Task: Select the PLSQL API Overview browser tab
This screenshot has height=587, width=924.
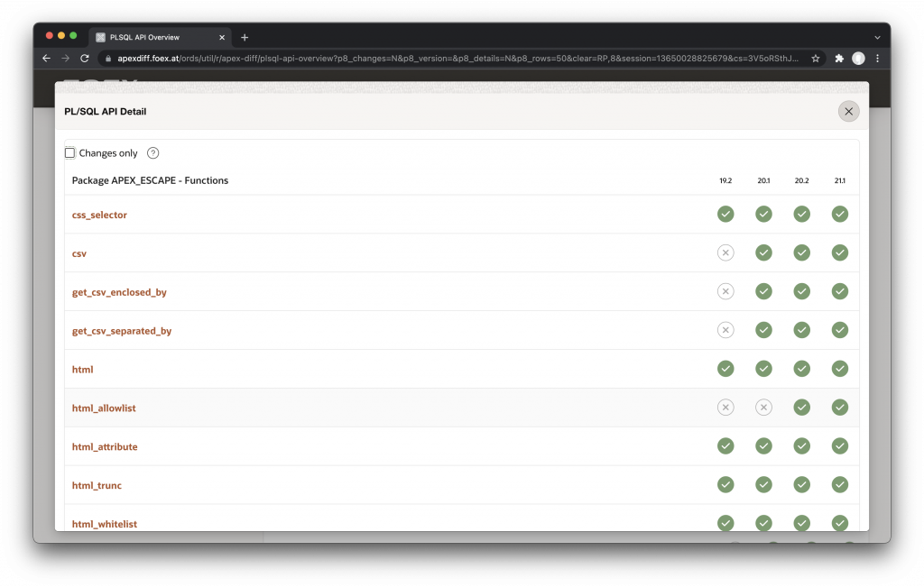Action: pos(159,37)
